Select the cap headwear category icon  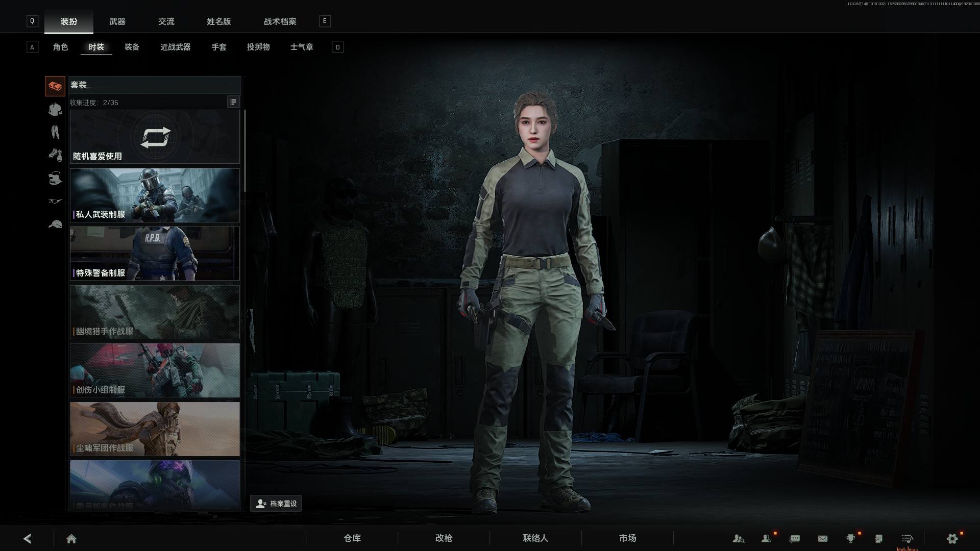[55, 224]
